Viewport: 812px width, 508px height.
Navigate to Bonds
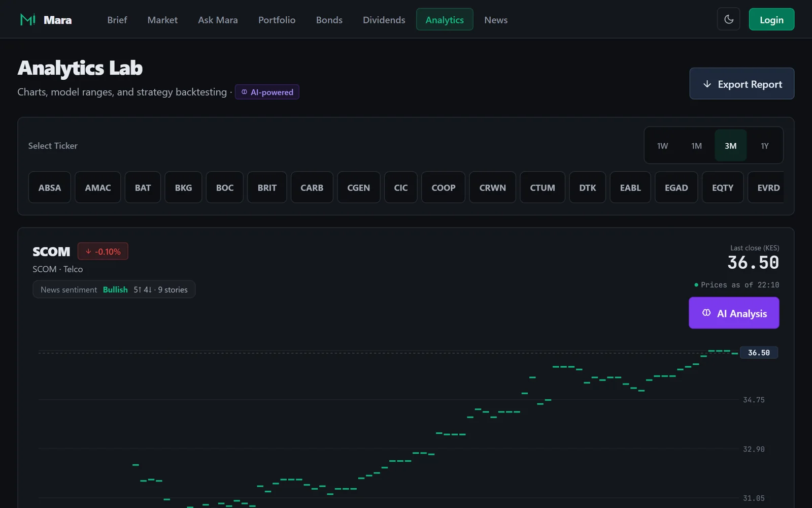click(329, 20)
